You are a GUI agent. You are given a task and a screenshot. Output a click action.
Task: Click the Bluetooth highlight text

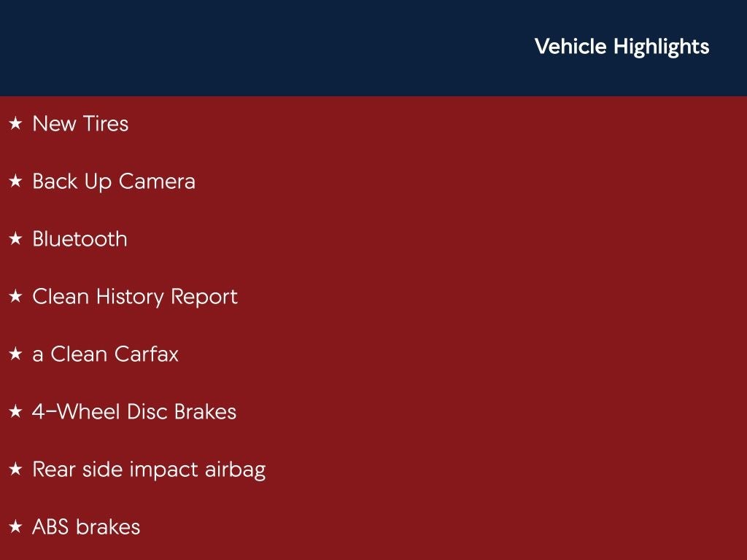(80, 239)
